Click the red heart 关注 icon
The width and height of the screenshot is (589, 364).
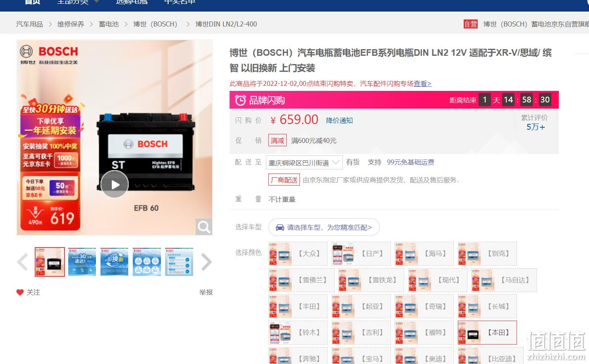coord(20,292)
